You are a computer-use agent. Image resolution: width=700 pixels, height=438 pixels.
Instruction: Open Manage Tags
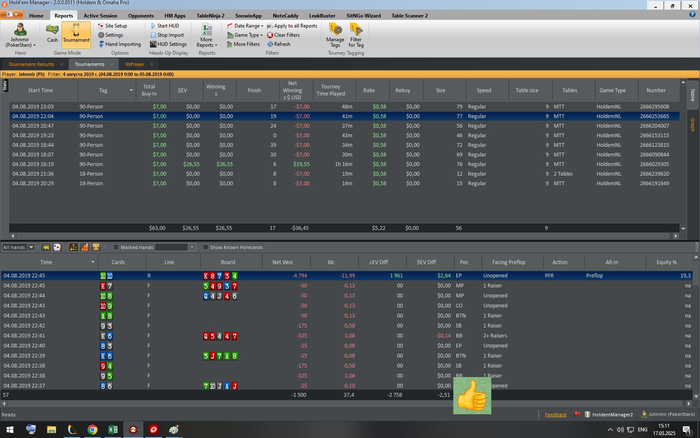pyautogui.click(x=335, y=35)
